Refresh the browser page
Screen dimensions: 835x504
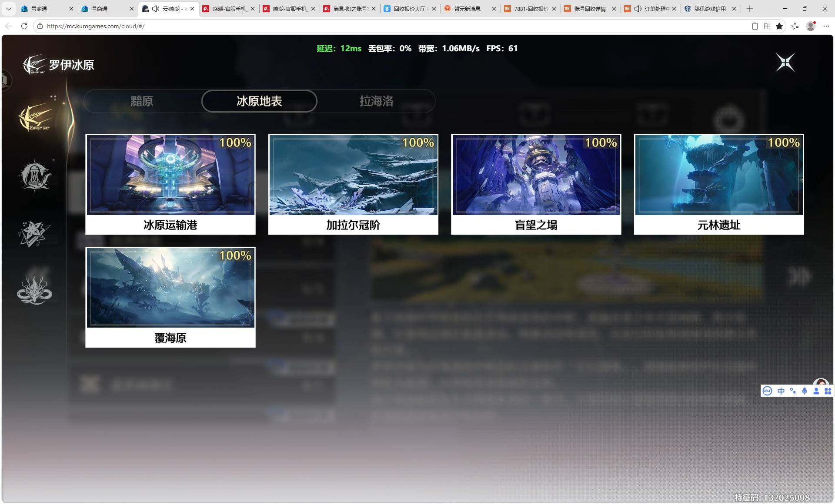point(24,26)
